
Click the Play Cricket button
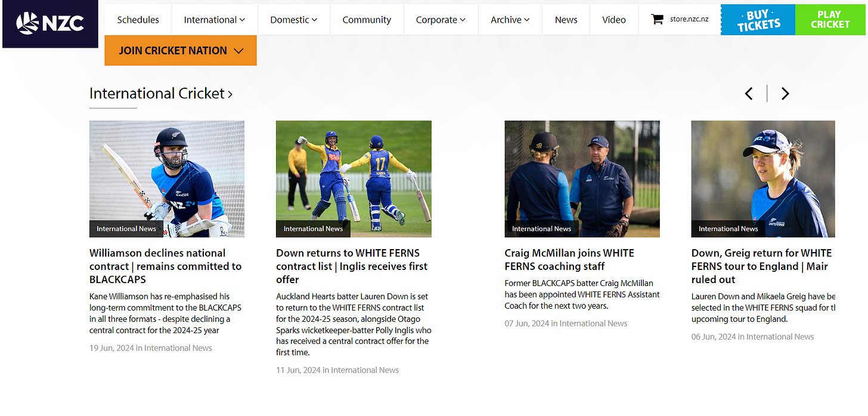click(x=830, y=20)
